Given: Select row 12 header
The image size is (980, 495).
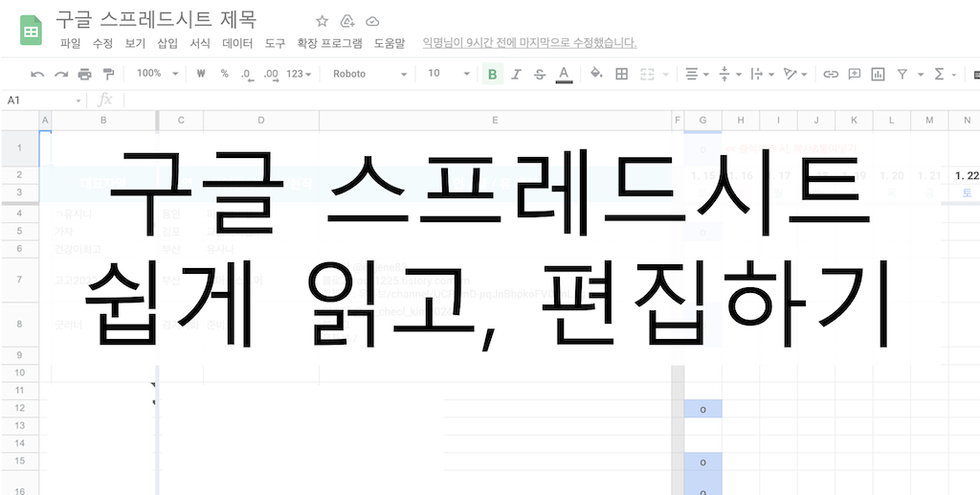Looking at the screenshot, I should [x=19, y=409].
